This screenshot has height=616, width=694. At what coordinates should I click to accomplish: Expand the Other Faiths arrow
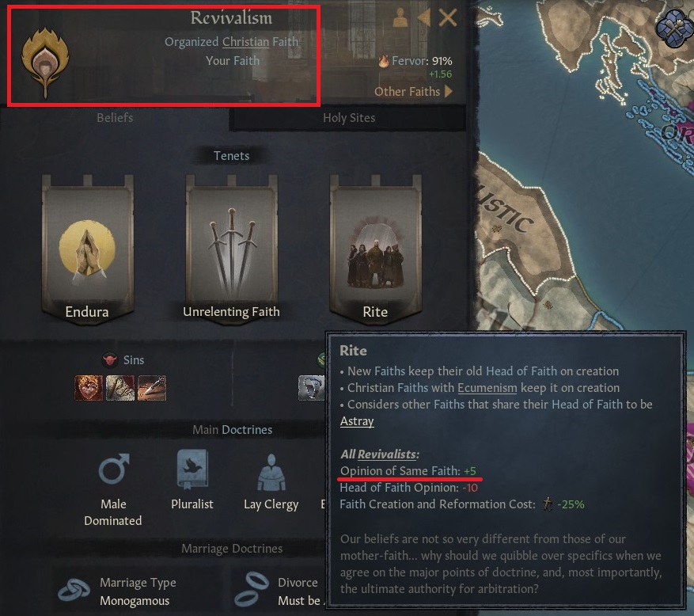click(x=449, y=91)
